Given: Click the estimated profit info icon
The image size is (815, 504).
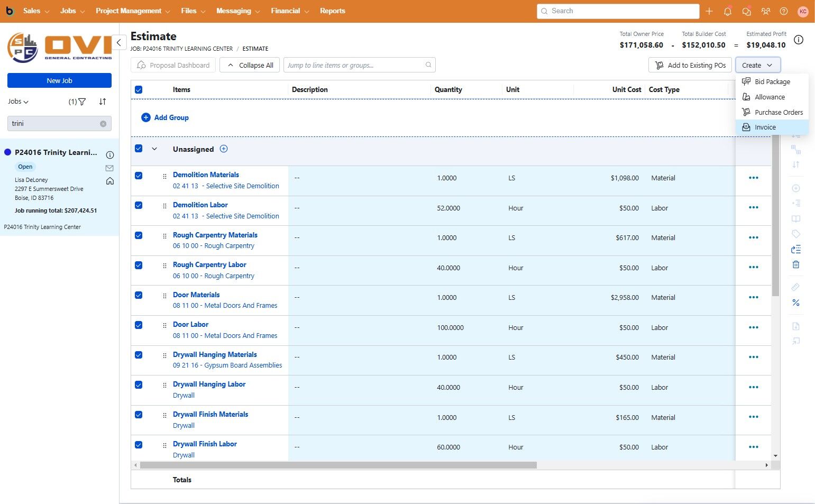Looking at the screenshot, I should point(799,40).
